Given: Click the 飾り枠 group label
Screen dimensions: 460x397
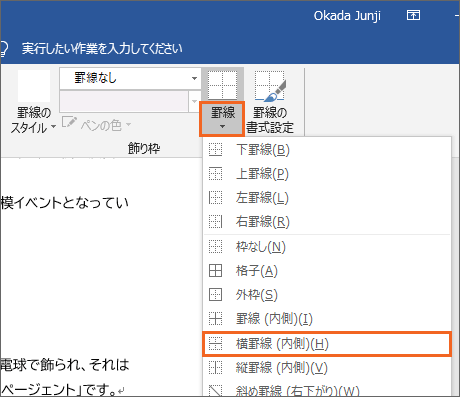Looking at the screenshot, I should [x=144, y=148].
